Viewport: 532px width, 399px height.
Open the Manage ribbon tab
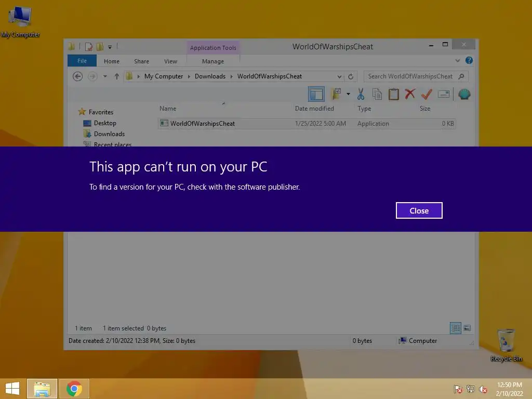point(212,61)
